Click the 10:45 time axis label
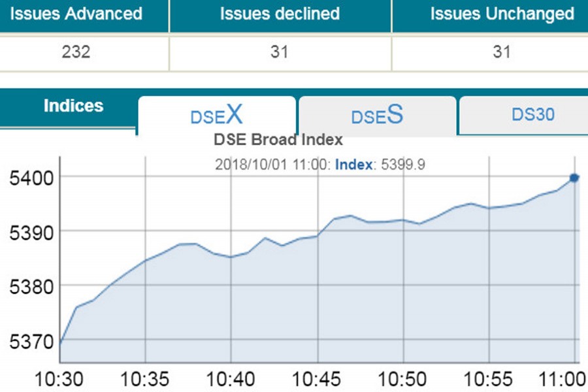588x392 pixels. tap(318, 379)
